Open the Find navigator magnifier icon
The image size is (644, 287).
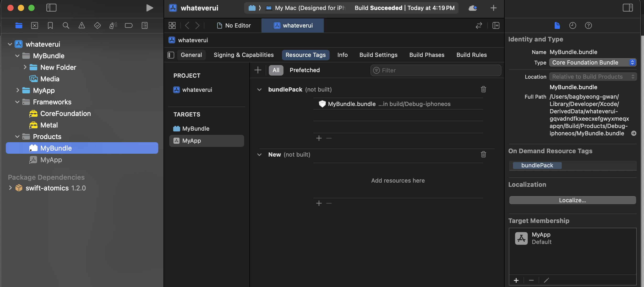point(66,25)
